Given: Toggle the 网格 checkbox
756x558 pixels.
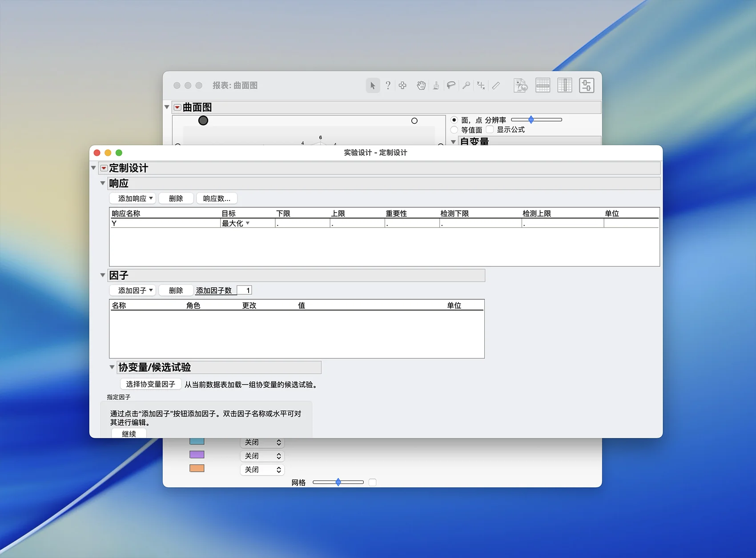Looking at the screenshot, I should (372, 482).
